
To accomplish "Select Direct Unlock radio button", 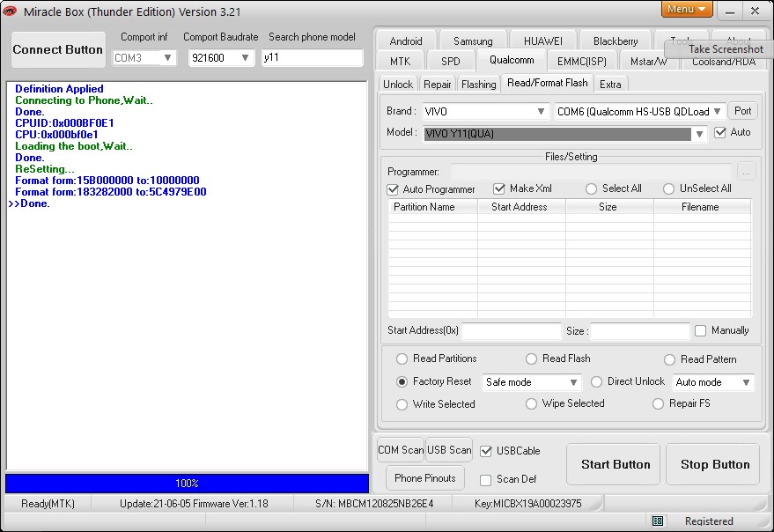I will [596, 382].
